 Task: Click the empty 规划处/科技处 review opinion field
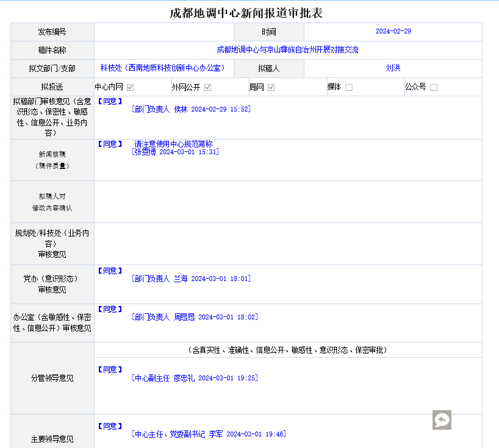coord(288,244)
